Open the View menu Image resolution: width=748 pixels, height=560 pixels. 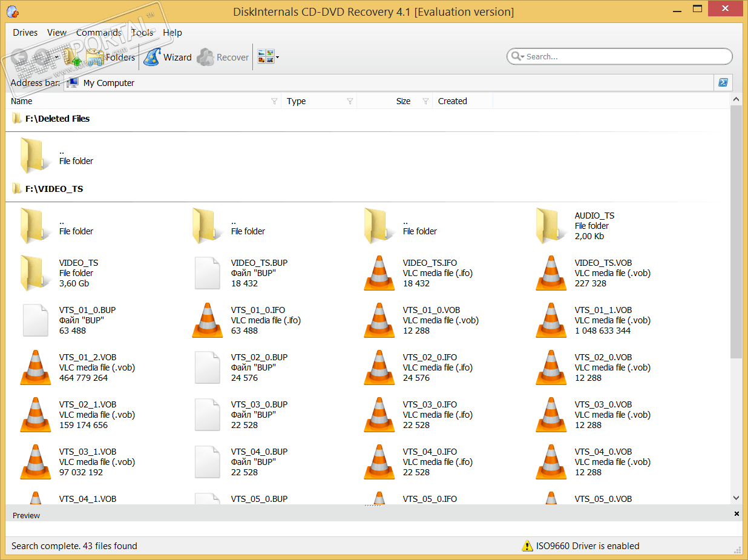57,33
